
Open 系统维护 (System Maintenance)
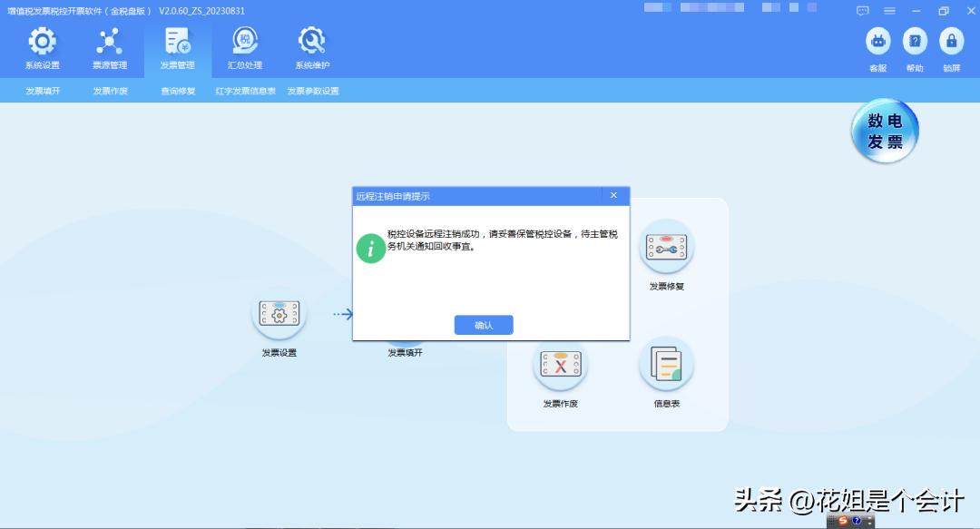point(310,47)
